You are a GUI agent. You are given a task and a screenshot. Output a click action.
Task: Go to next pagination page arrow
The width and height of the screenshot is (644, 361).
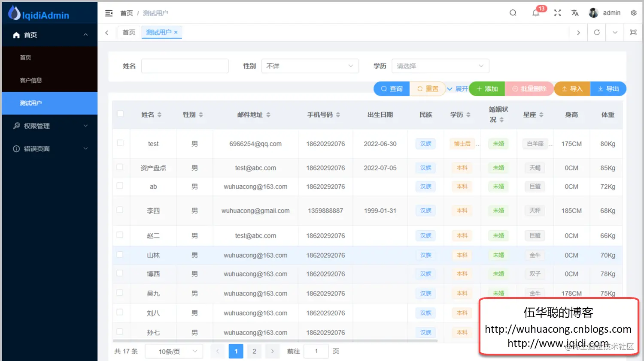272,351
